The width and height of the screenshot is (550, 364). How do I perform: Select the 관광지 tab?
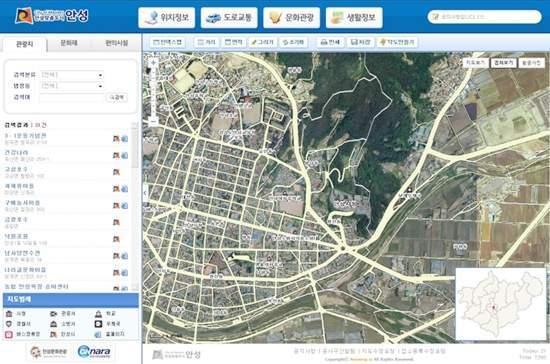coord(25,44)
